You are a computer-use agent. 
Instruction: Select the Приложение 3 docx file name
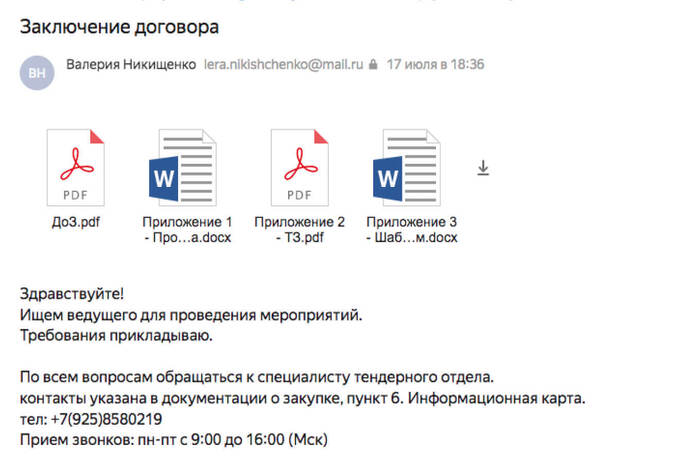(411, 229)
